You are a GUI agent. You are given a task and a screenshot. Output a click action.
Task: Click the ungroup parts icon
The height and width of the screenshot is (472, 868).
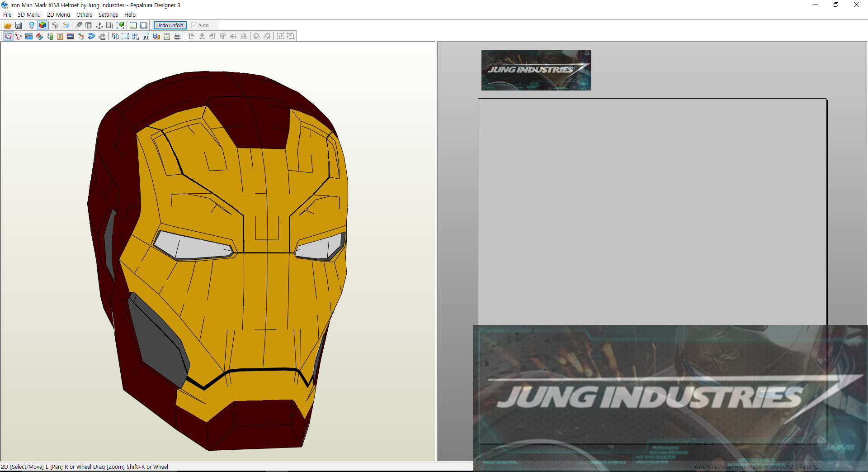(x=291, y=36)
